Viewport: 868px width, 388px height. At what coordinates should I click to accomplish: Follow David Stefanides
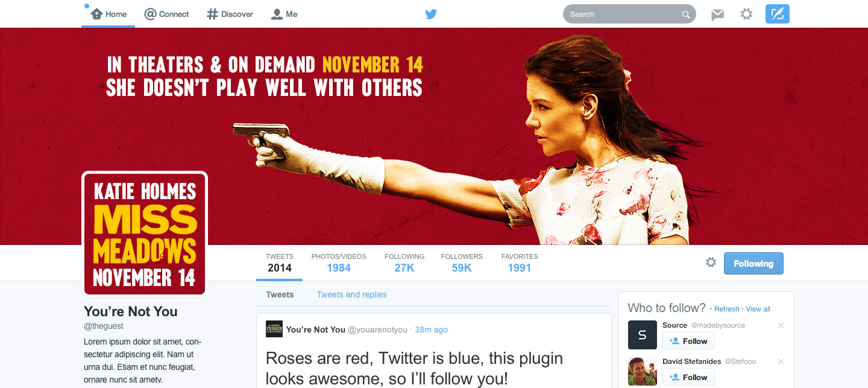688,377
